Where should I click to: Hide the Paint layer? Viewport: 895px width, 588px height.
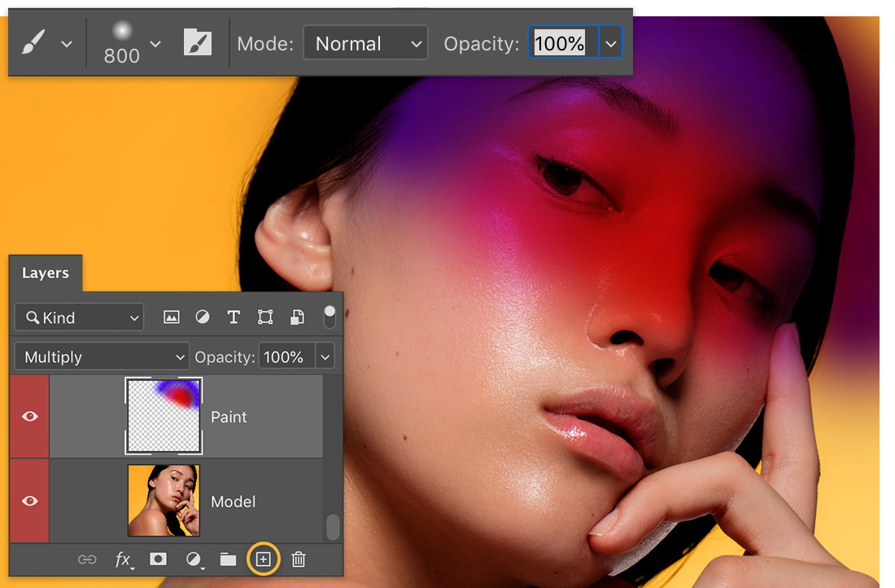pos(29,416)
